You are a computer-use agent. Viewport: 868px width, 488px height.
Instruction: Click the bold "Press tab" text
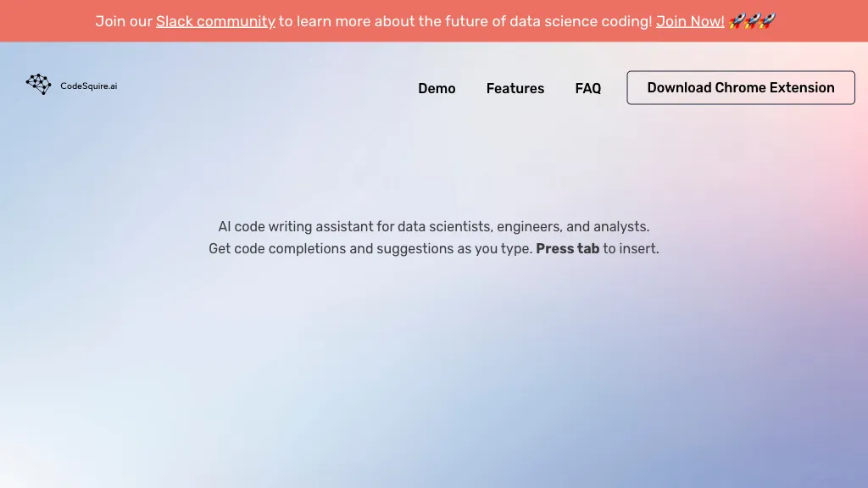click(x=567, y=249)
